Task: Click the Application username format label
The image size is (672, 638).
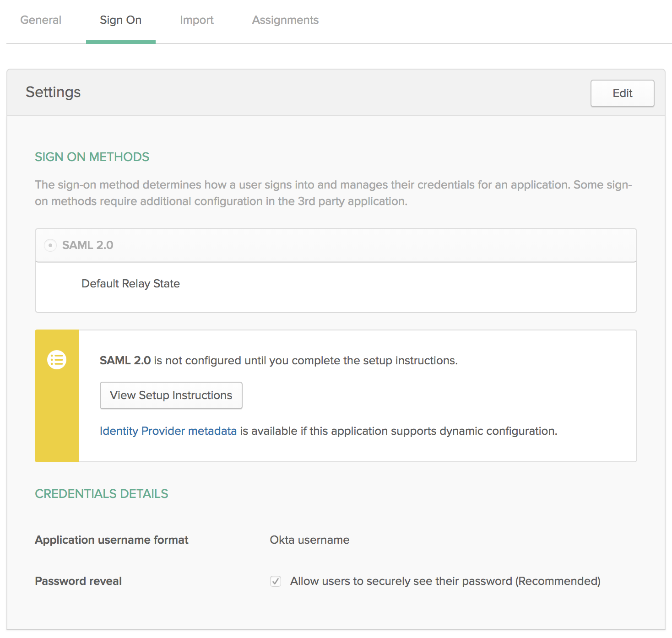Action: (x=112, y=540)
